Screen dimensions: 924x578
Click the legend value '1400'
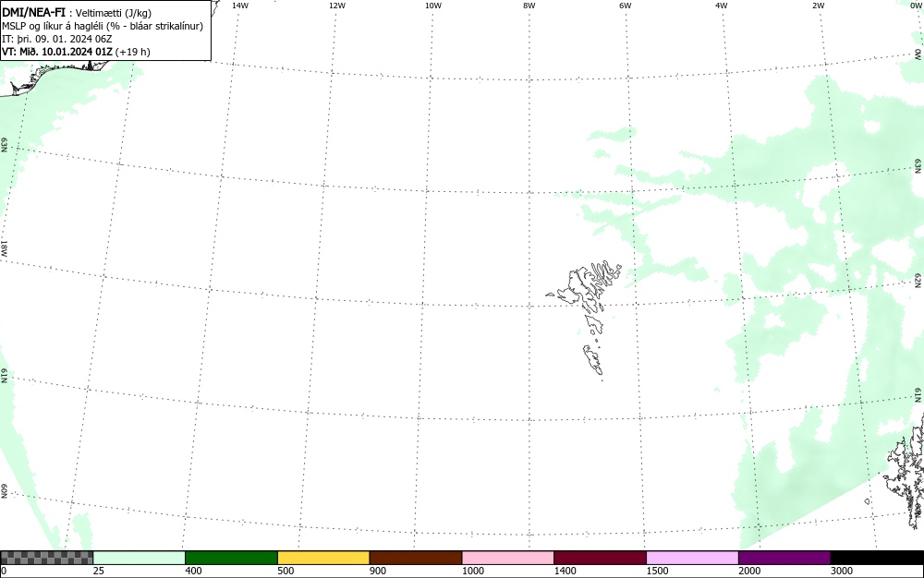pos(565,571)
